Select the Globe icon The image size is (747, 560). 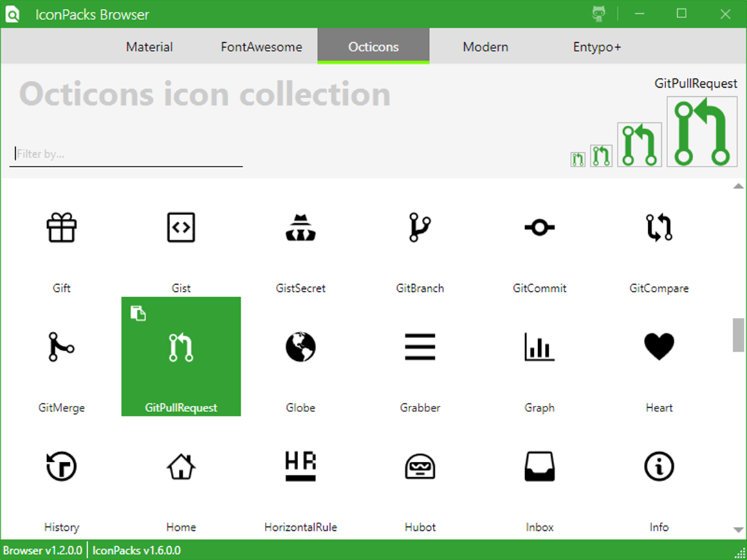(x=301, y=346)
